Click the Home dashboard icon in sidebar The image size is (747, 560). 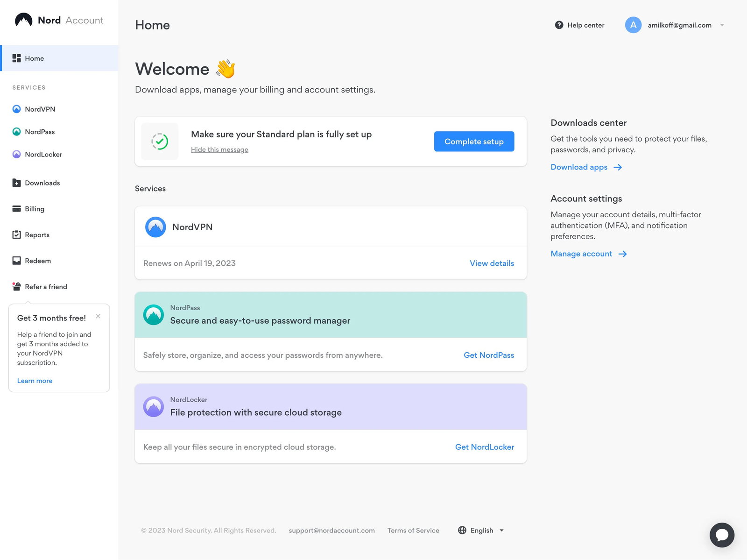click(x=16, y=58)
